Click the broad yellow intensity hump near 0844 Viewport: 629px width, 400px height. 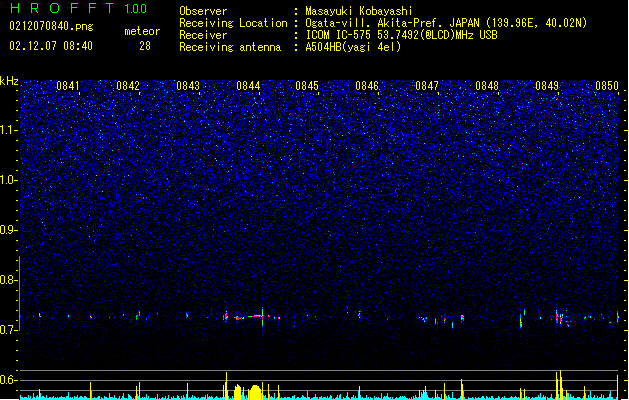pyautogui.click(x=255, y=392)
